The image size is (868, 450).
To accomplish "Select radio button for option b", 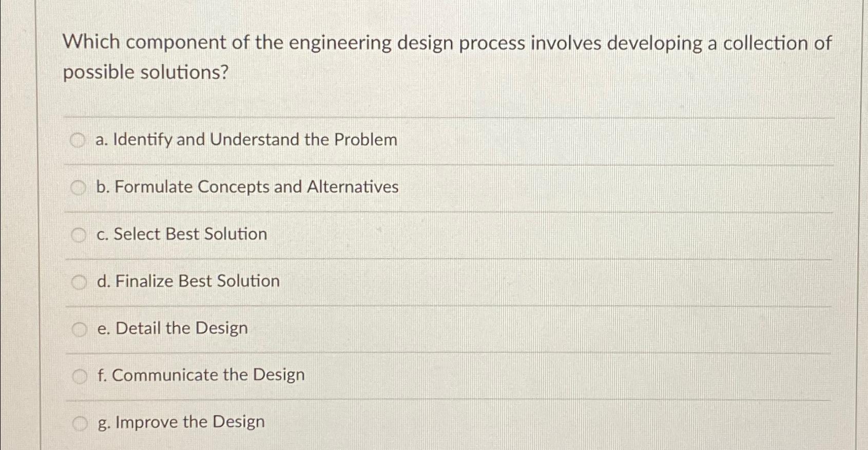I will point(79,188).
